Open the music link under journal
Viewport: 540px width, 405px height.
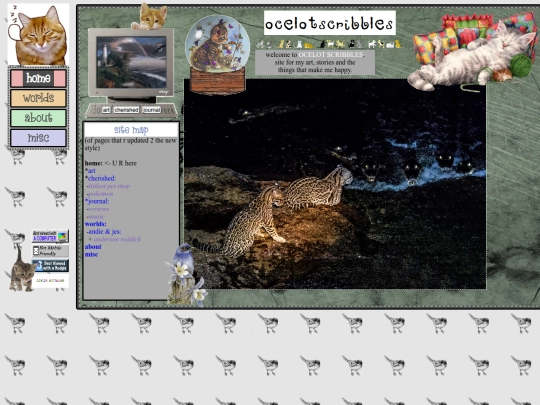click(x=96, y=216)
